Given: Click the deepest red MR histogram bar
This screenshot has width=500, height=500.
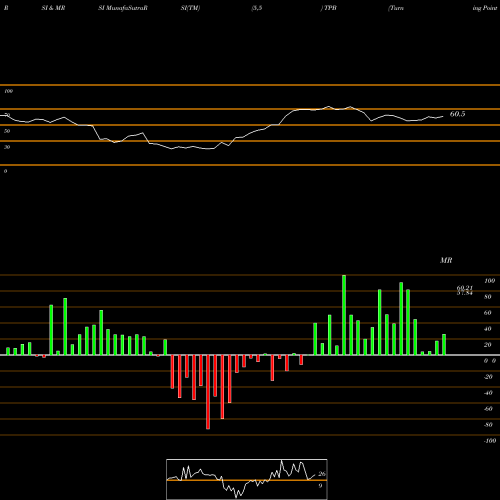Looking at the screenshot, I should pos(208,392).
